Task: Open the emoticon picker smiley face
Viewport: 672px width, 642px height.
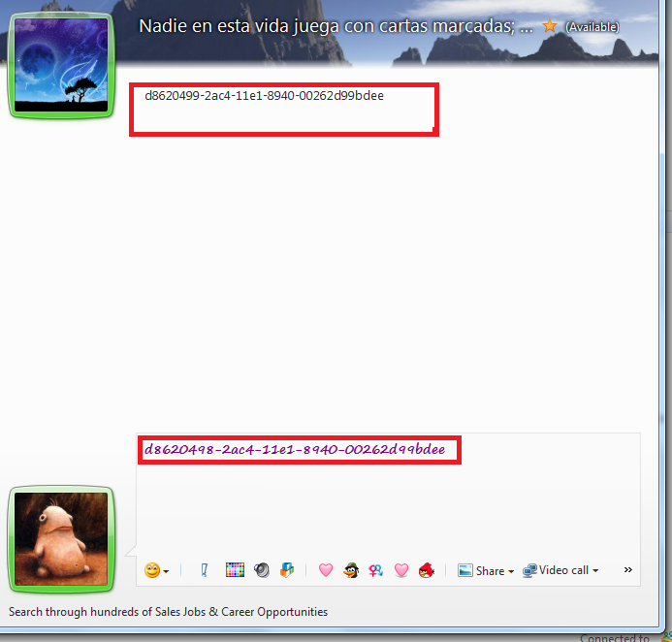Action: (x=151, y=570)
